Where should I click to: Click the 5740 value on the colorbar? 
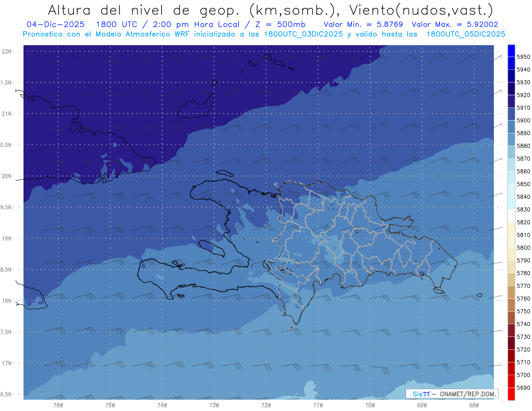point(523,324)
